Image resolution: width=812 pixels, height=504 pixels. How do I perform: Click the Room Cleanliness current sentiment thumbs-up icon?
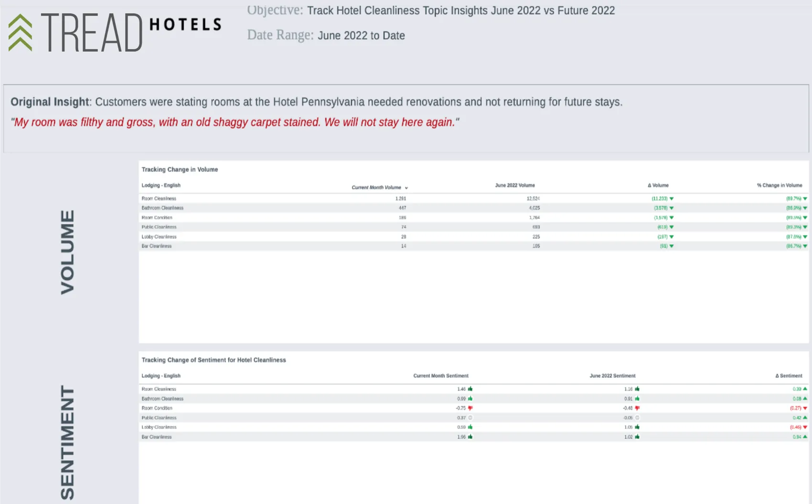(x=470, y=389)
